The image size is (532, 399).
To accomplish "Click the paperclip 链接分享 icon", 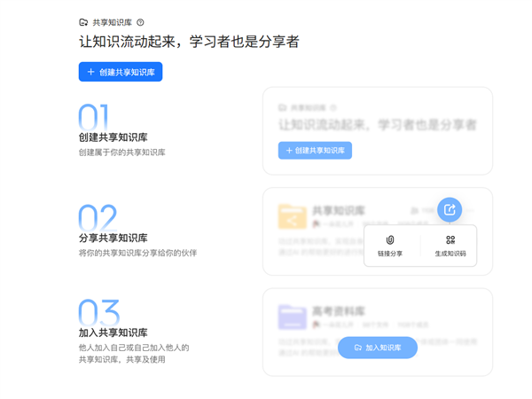I will 389,239.
